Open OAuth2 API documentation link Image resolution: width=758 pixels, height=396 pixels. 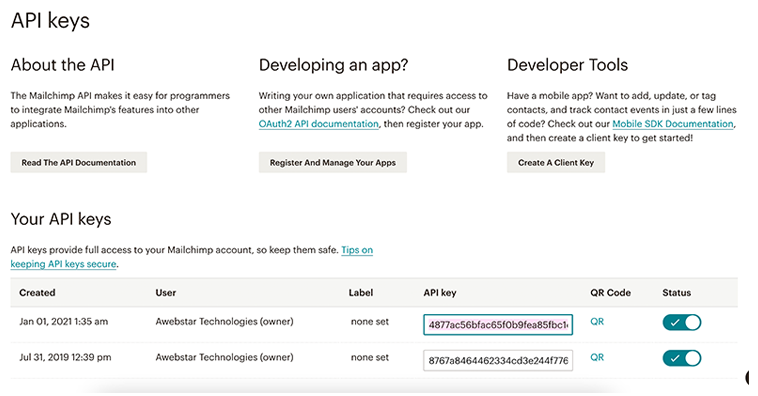pos(319,124)
